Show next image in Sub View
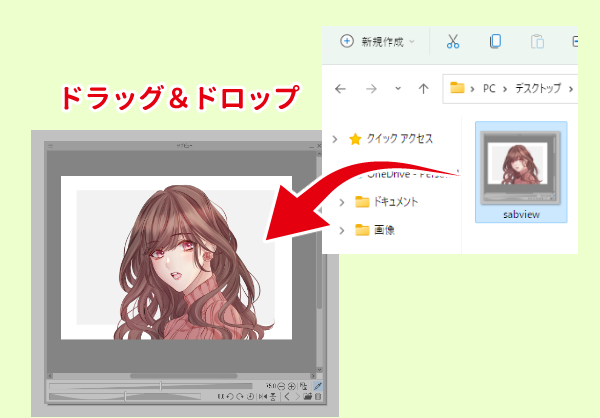 pos(298,397)
